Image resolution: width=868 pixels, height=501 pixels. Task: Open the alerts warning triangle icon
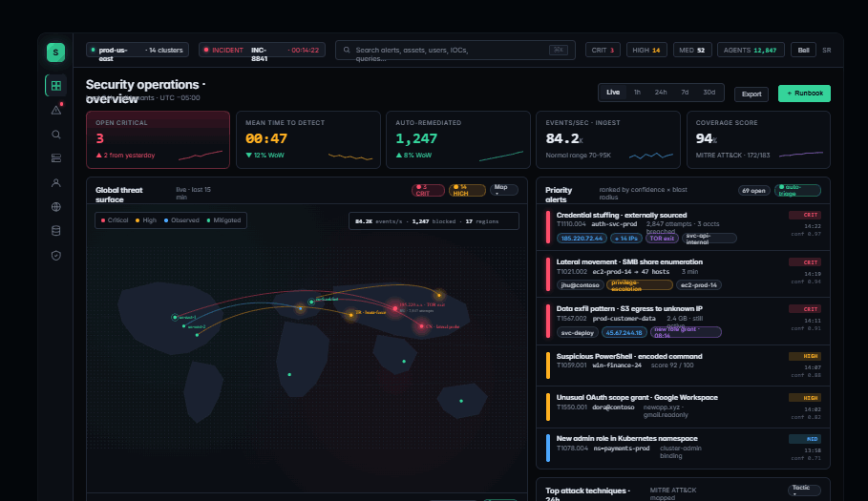click(56, 110)
